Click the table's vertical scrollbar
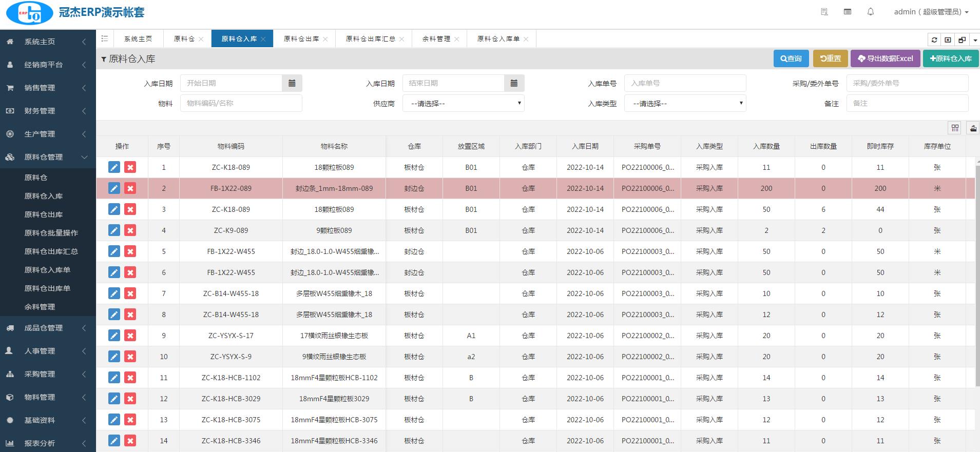This screenshot has width=980, height=452. pos(977,277)
